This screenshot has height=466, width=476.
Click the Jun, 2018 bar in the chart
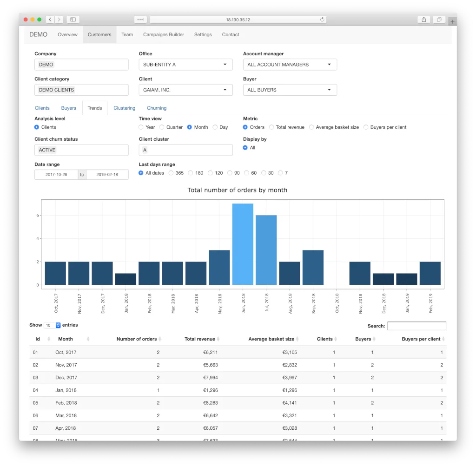click(x=243, y=244)
